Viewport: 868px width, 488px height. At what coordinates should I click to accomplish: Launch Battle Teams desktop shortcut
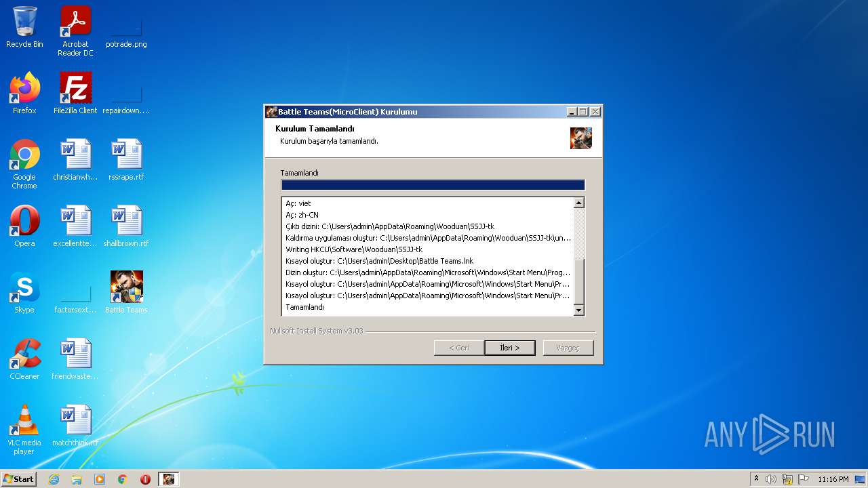click(x=126, y=293)
